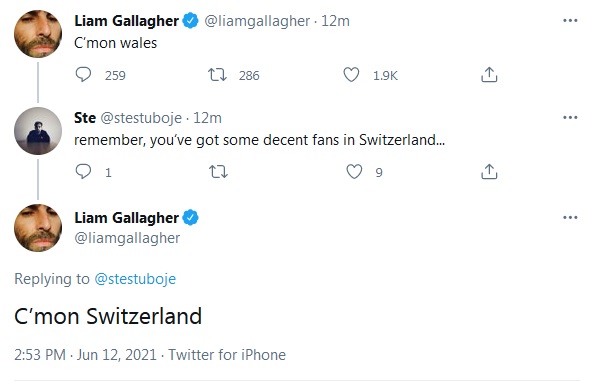This screenshot has width=590, height=381.
Task: Retweet Ste's tweet about Switzerland fans
Action: (x=218, y=172)
